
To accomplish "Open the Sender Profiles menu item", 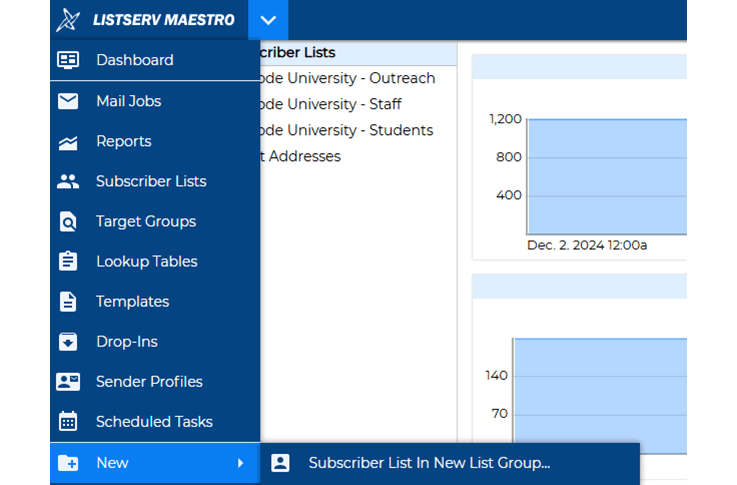I will 149,382.
